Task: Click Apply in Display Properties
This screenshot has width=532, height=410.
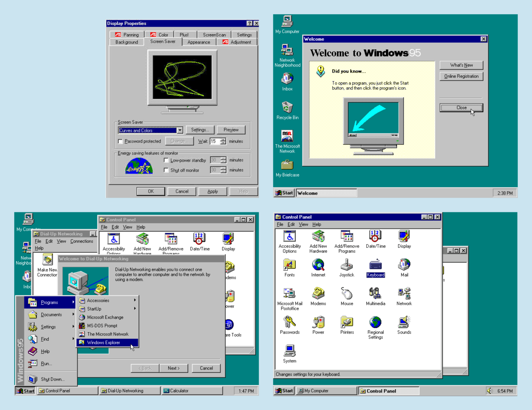Action: [212, 191]
